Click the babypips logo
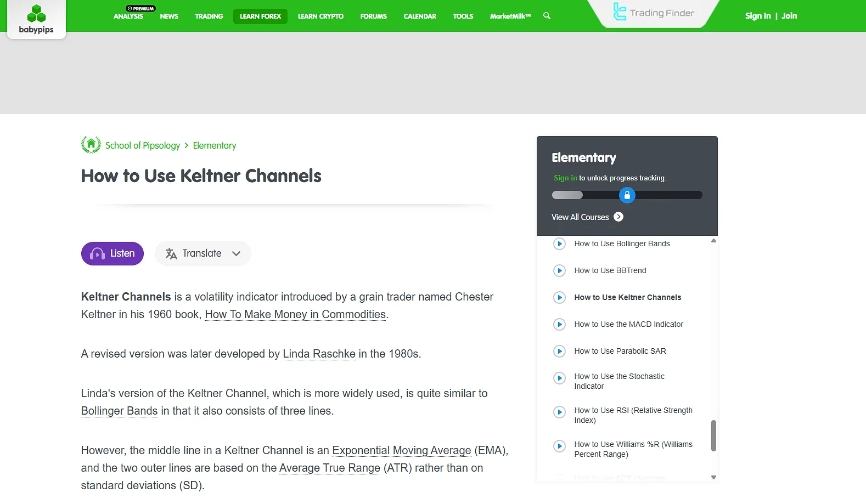The height and width of the screenshot is (504, 866). click(36, 19)
